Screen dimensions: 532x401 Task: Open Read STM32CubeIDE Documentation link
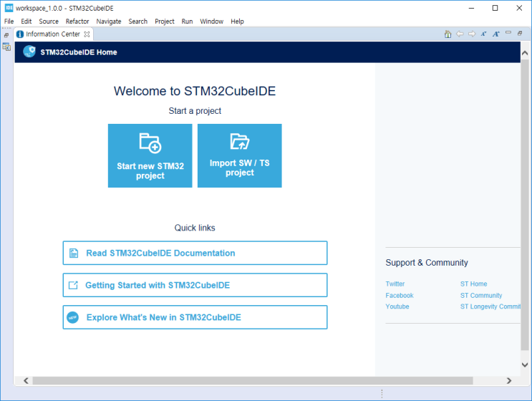(x=195, y=253)
